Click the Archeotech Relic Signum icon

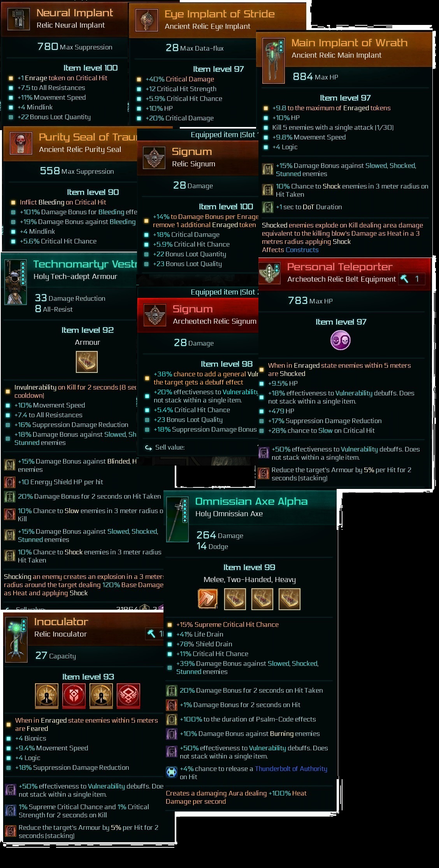tap(155, 315)
